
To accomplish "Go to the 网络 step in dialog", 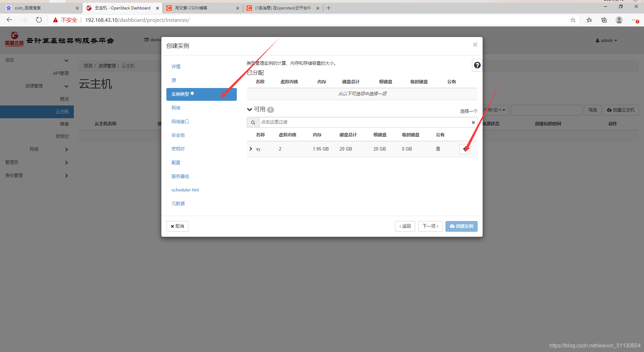I will [176, 108].
